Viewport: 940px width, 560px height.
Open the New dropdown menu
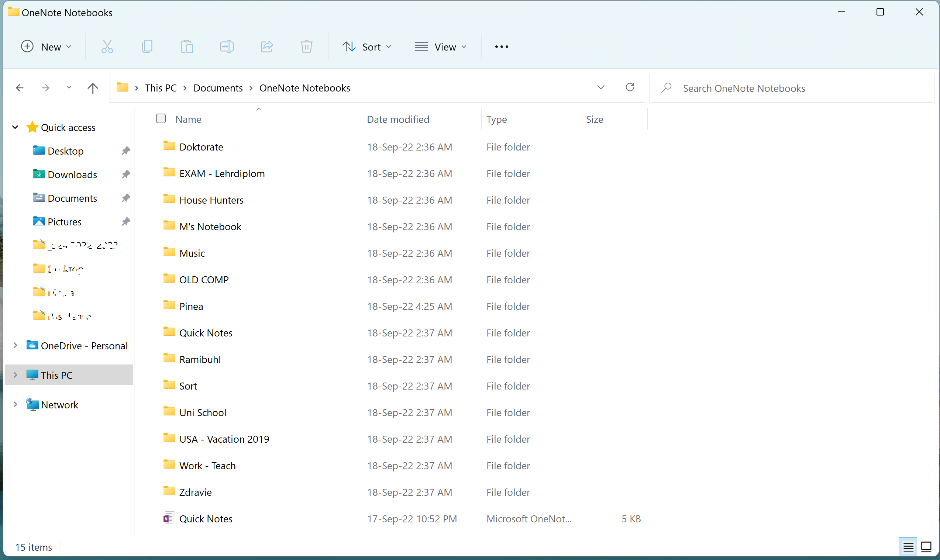pyautogui.click(x=46, y=47)
